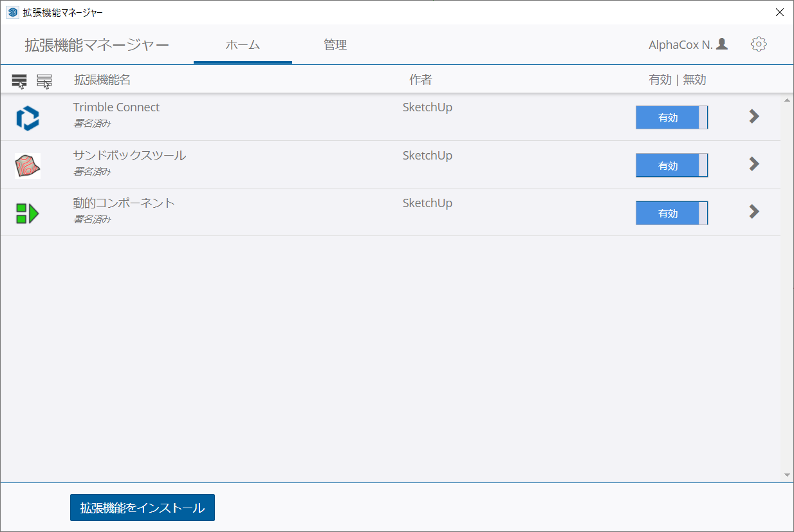Expand Trimble Connect details chevron
794x532 pixels.
pyautogui.click(x=754, y=116)
